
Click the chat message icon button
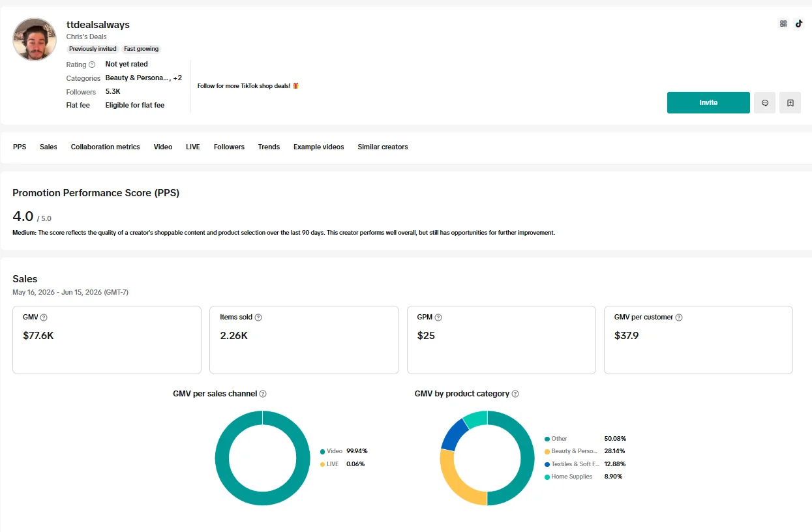[x=765, y=103]
